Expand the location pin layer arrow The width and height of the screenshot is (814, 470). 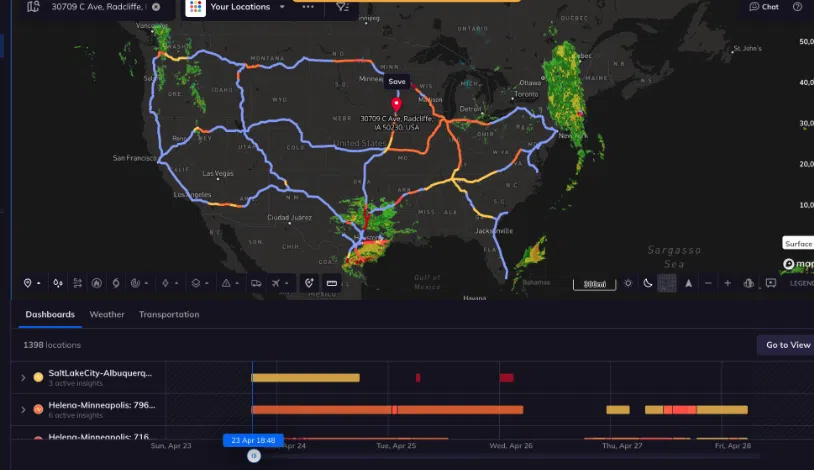[38, 284]
